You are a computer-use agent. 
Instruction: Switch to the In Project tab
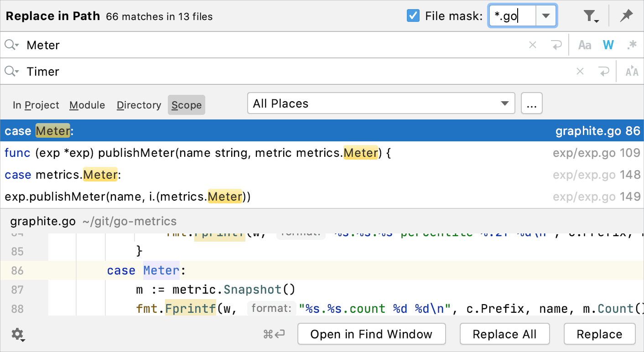pyautogui.click(x=36, y=105)
